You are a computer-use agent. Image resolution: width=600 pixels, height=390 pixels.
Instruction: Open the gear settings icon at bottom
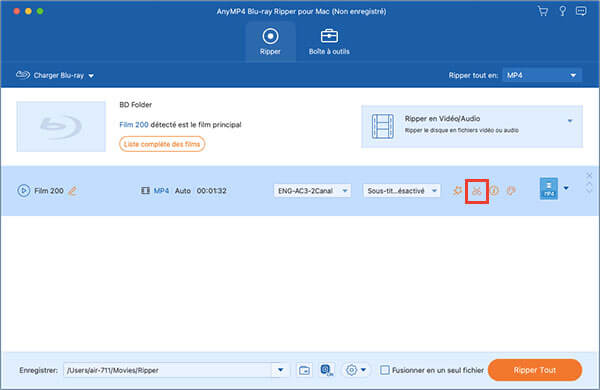351,370
